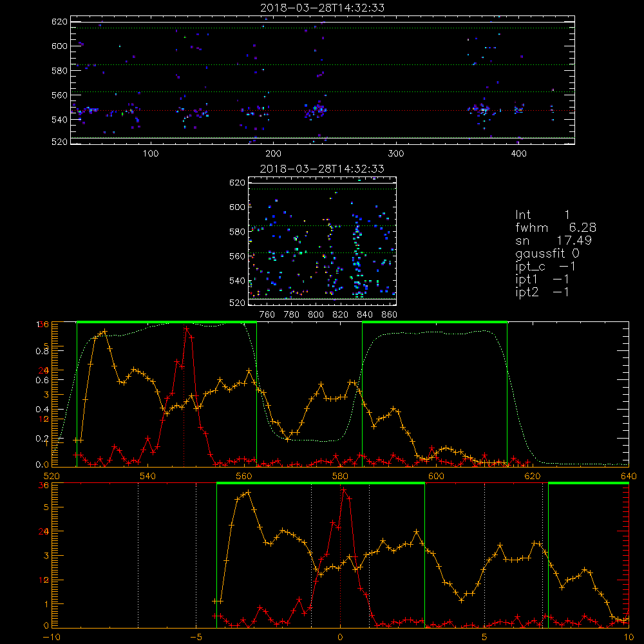Click x-axis label 520 on the spectrum plot
The height and width of the screenshot is (644, 644).
[52, 476]
